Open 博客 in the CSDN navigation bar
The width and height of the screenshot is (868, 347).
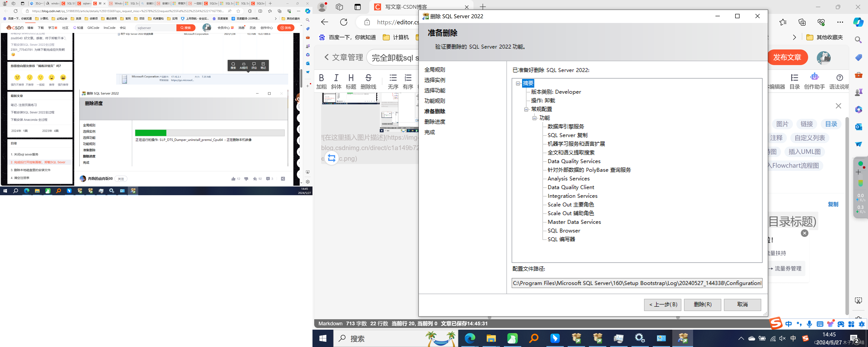click(x=30, y=28)
